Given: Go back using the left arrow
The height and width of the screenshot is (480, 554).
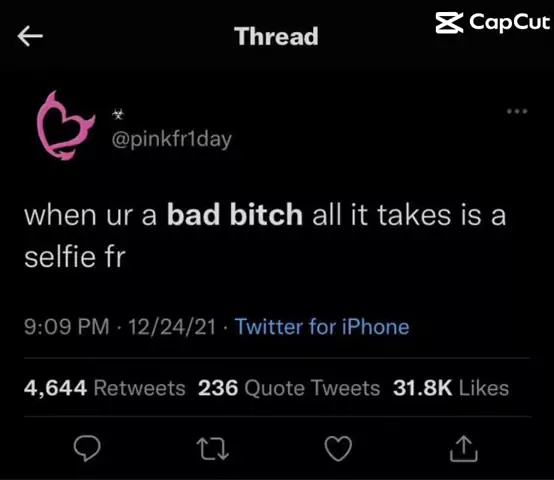Looking at the screenshot, I should 30,36.
